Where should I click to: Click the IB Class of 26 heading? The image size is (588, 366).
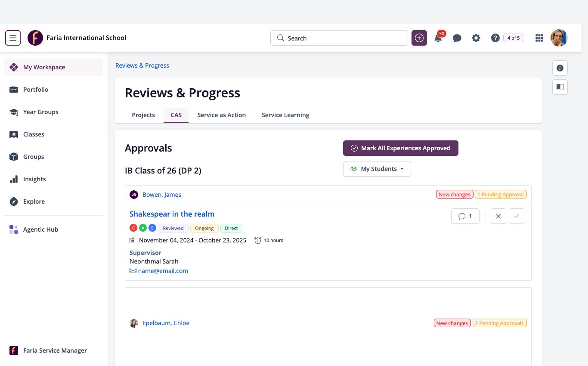point(163,171)
